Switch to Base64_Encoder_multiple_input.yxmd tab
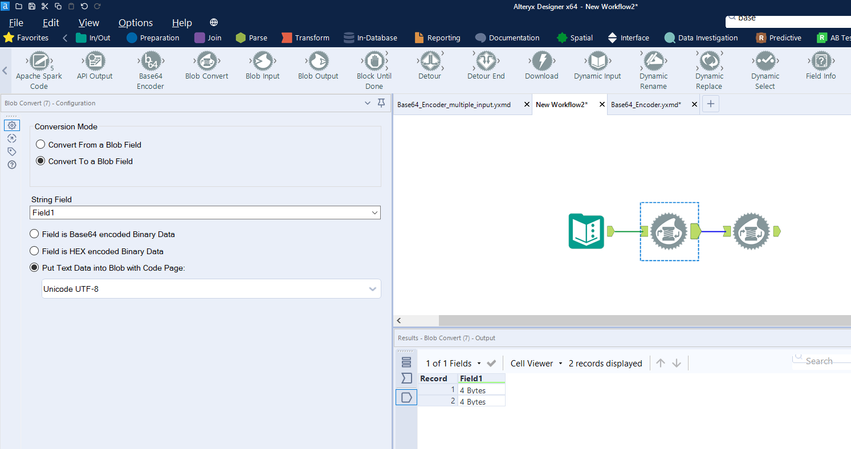 point(454,105)
